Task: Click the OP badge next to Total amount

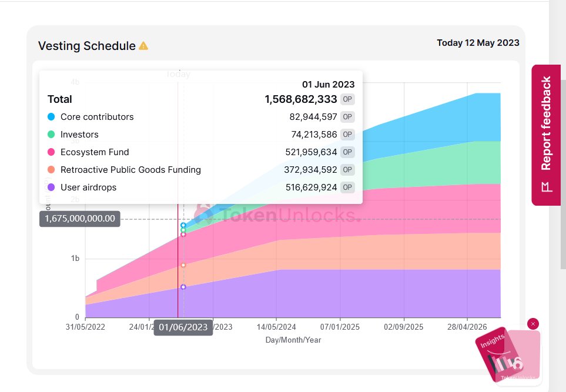Action: 347,99
